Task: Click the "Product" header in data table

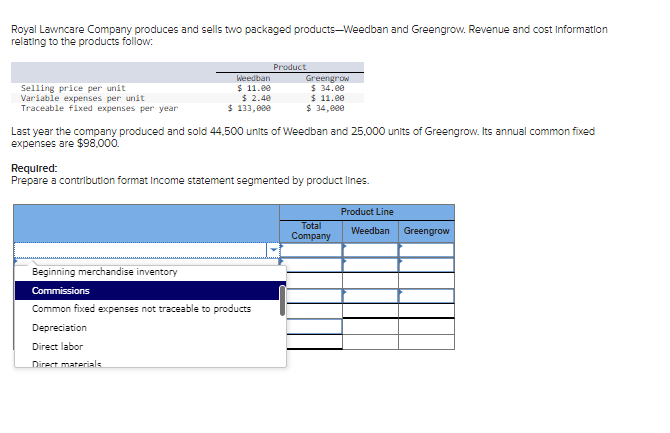Action: 290,67
